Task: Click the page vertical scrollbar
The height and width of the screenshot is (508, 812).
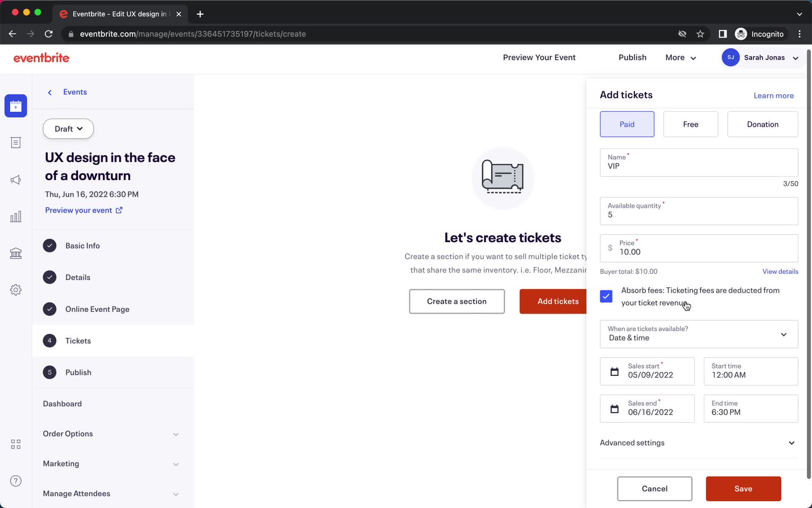Action: pos(809,265)
